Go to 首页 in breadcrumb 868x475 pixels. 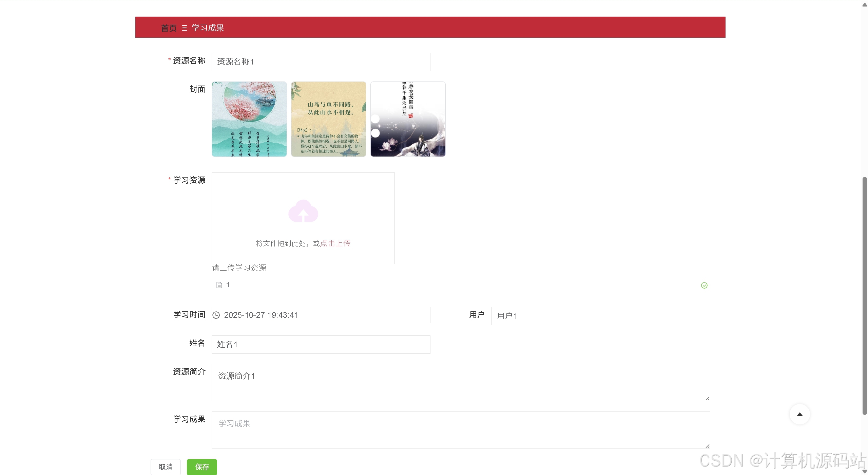pos(169,28)
